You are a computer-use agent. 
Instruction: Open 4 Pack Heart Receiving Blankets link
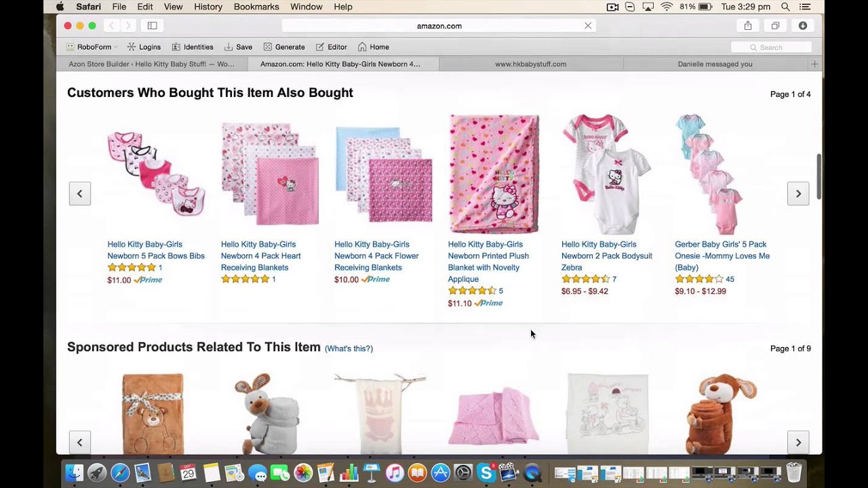(261, 256)
